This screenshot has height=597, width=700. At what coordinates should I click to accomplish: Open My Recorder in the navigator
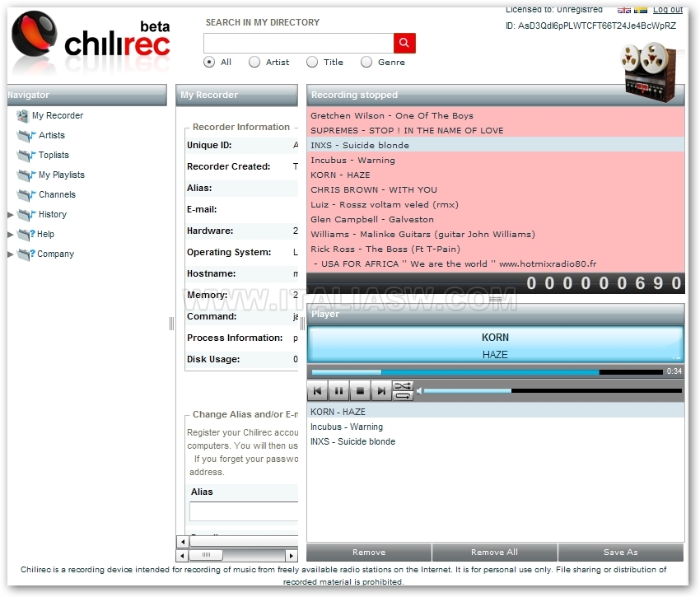[x=58, y=115]
